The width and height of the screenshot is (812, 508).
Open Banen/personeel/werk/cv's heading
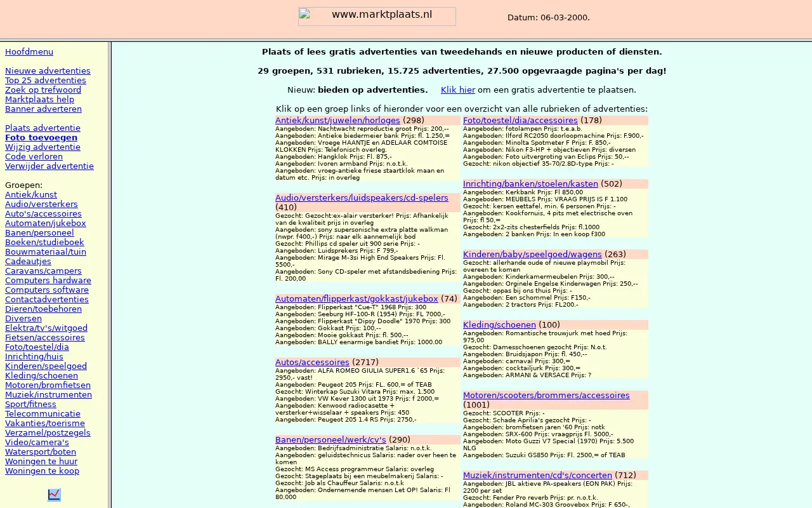coord(331,439)
